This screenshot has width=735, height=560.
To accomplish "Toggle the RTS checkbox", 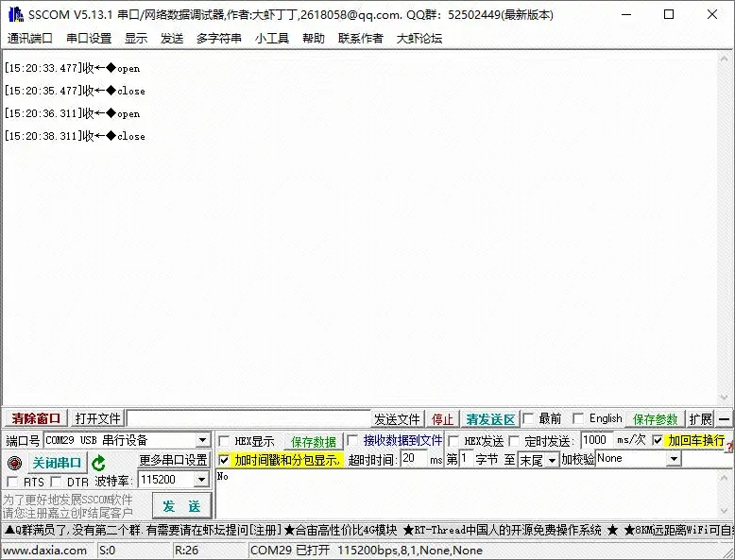I will click(x=12, y=482).
